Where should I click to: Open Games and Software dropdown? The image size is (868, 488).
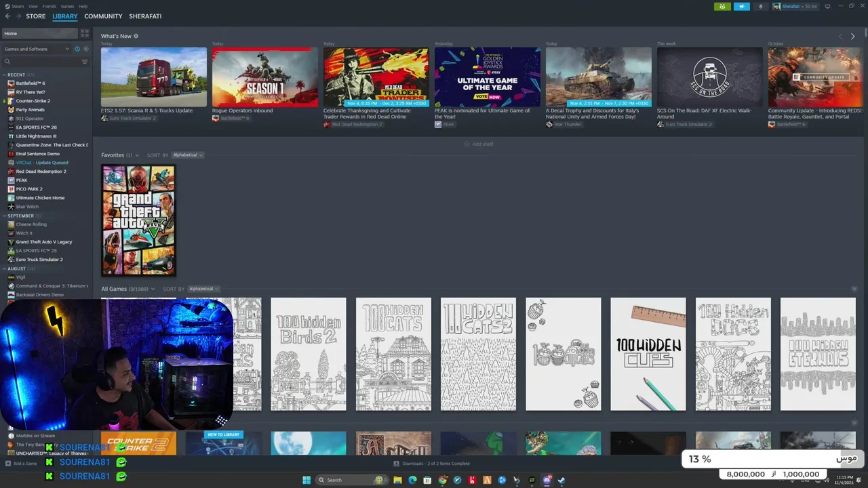[36, 49]
